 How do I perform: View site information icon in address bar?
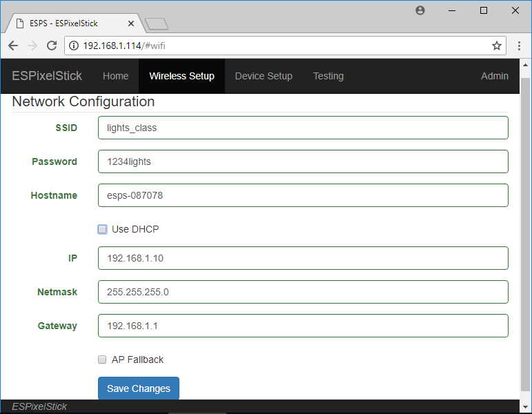(74, 46)
